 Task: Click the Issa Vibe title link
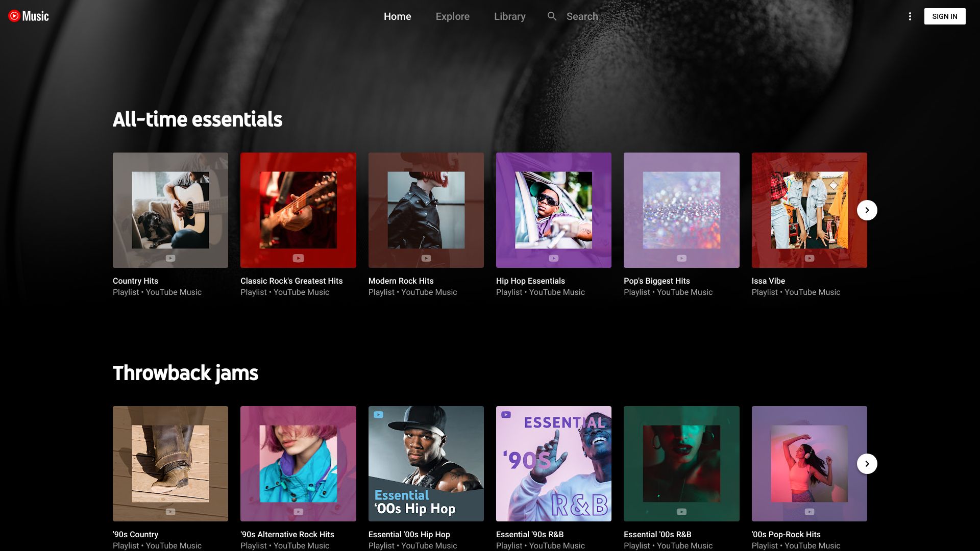coord(768,281)
